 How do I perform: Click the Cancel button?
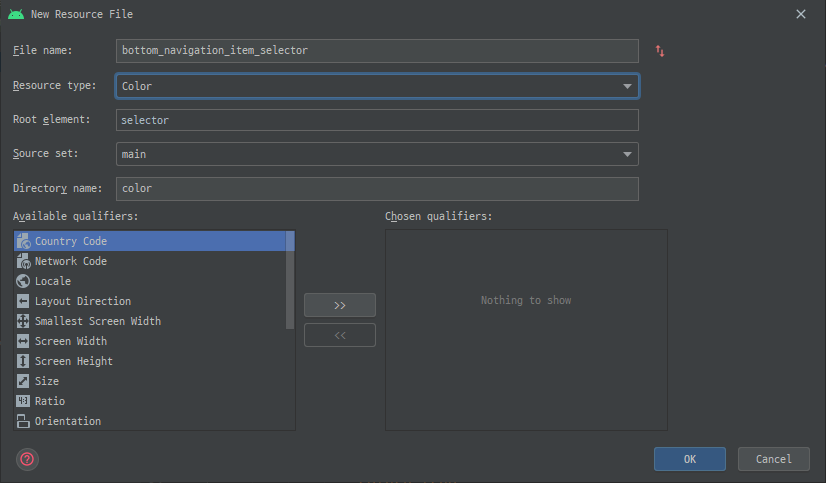click(773, 459)
